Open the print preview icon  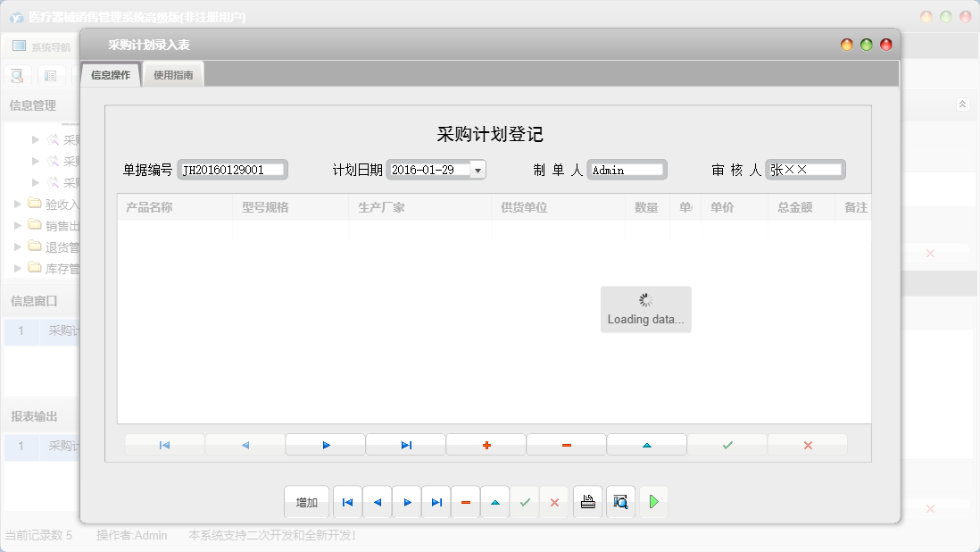point(620,501)
